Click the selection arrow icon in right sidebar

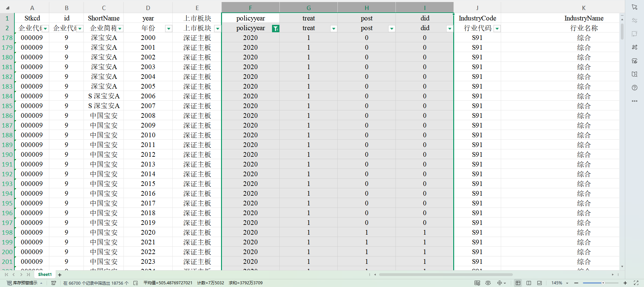click(x=634, y=7)
